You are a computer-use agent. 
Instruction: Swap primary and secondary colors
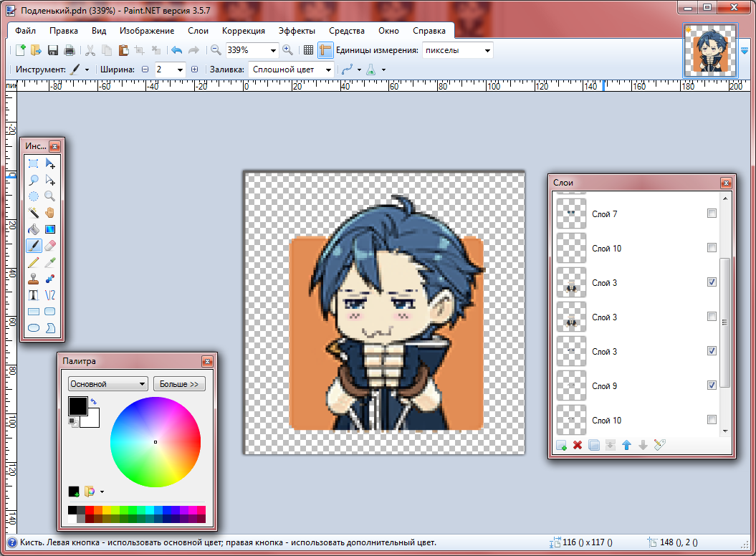click(94, 401)
